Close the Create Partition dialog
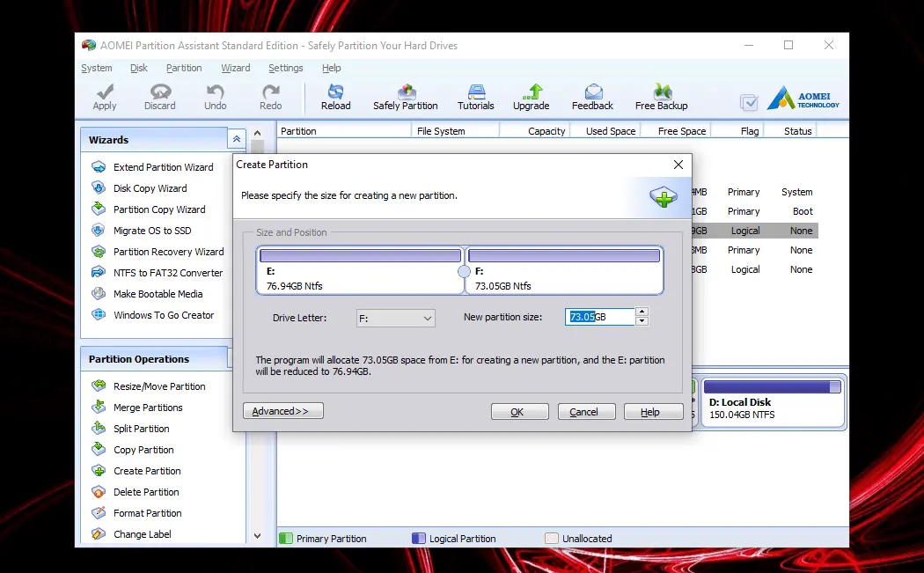 tap(678, 165)
